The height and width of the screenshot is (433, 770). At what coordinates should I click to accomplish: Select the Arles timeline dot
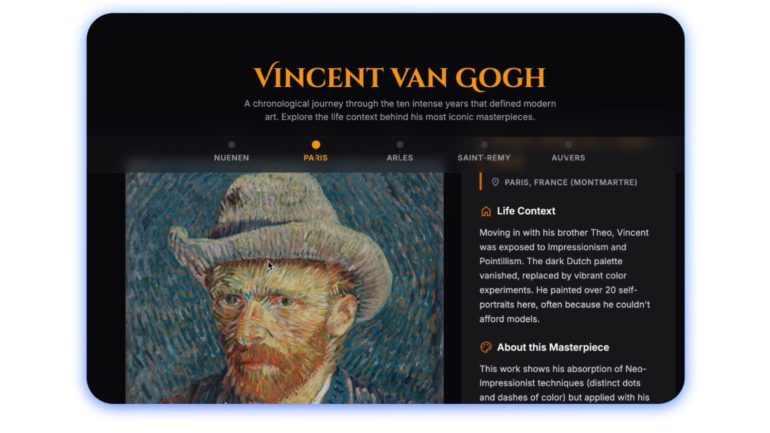(400, 144)
